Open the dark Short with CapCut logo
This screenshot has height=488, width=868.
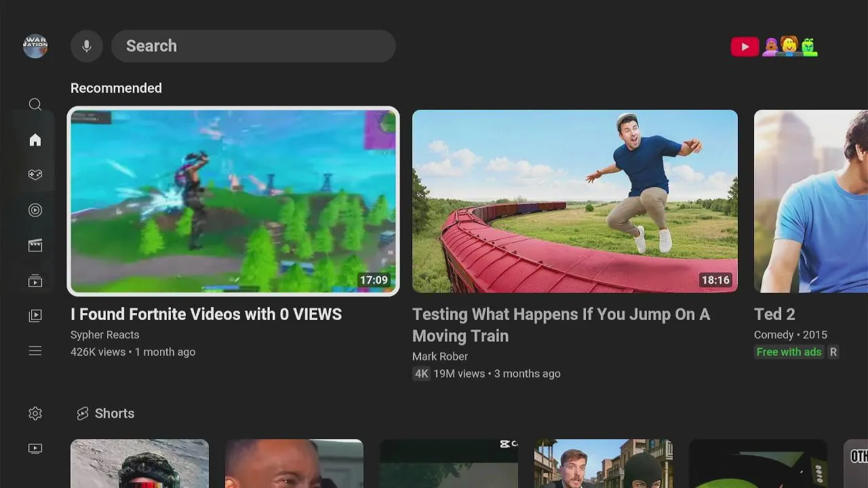(449, 464)
